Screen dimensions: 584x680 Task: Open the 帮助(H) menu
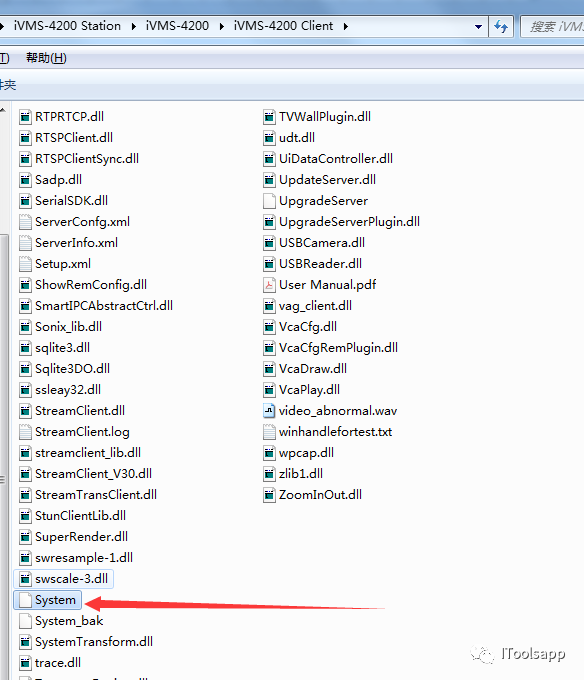coord(46,58)
